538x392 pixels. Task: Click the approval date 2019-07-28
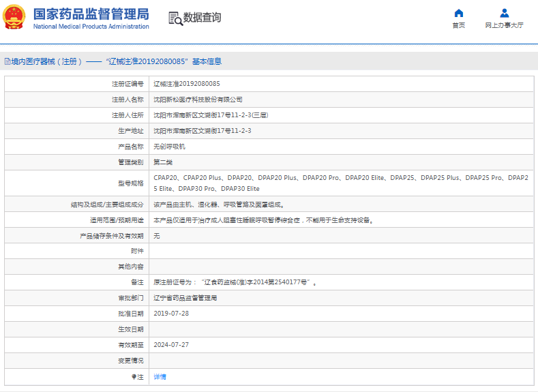coord(170,314)
